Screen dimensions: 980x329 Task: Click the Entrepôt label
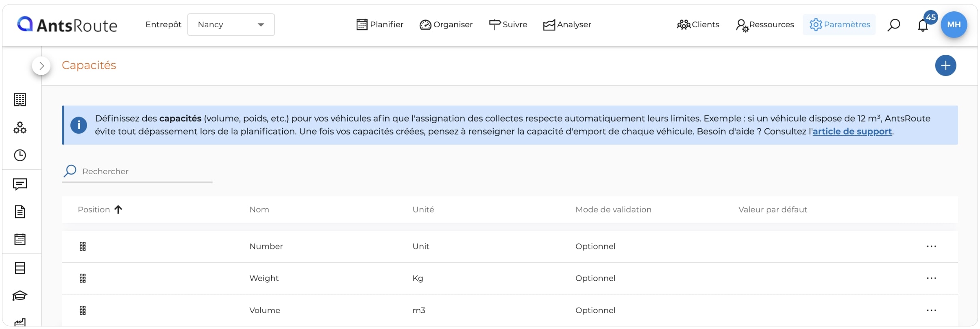(163, 25)
